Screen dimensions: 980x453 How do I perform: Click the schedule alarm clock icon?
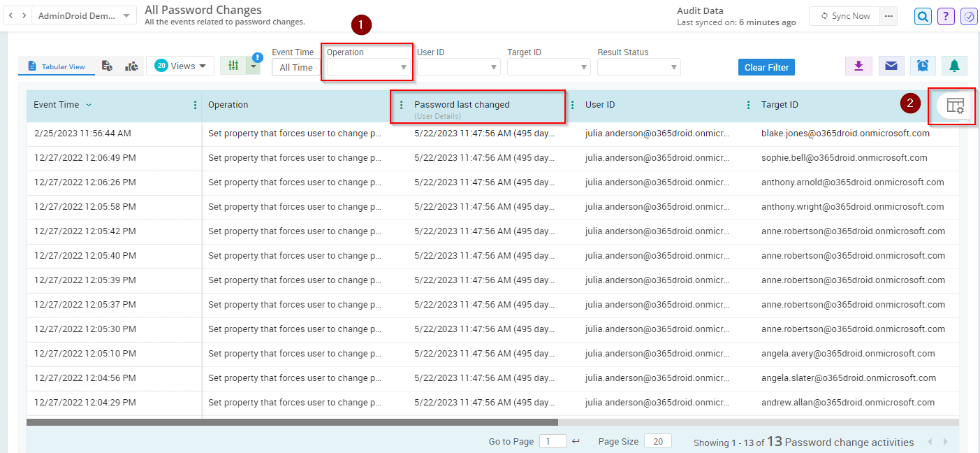click(x=923, y=65)
